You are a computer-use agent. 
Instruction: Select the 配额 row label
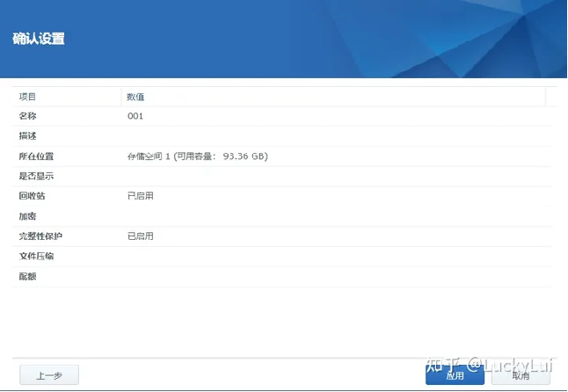pos(27,276)
